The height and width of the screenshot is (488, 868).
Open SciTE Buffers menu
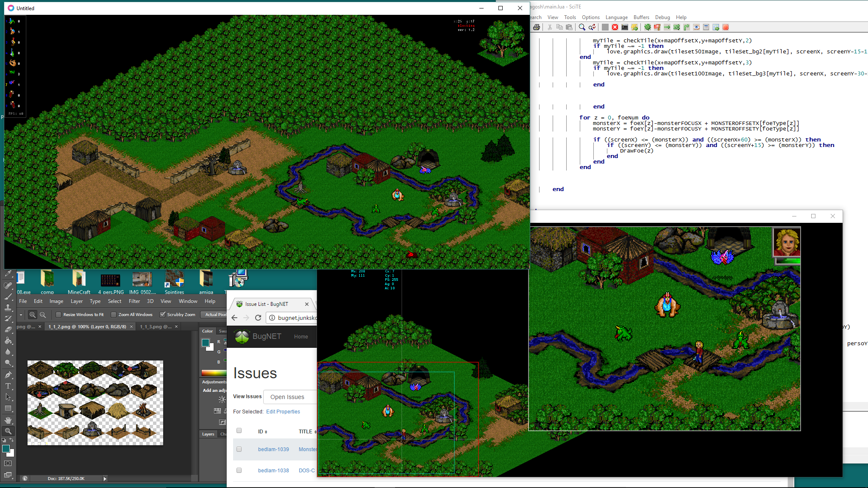tap(641, 17)
